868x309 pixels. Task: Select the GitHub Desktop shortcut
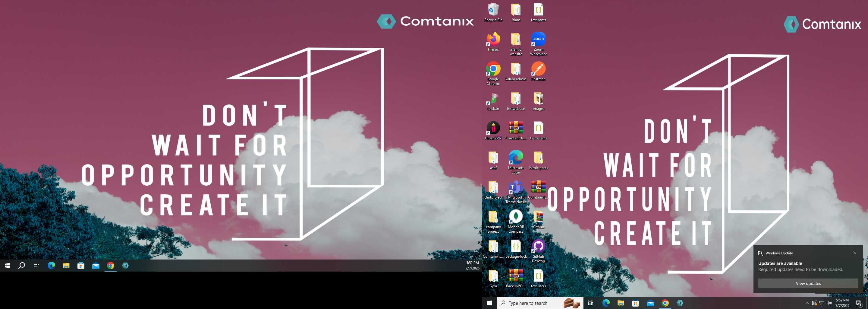pos(538,251)
